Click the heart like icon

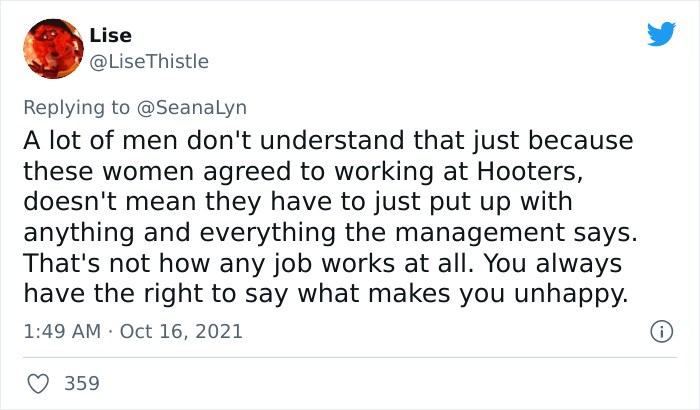tap(38, 382)
